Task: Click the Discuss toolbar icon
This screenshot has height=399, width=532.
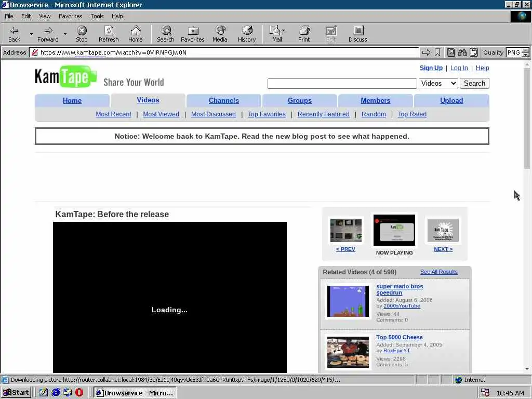Action: click(x=357, y=34)
